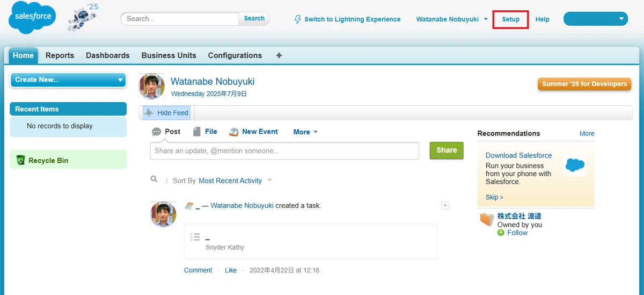
Task: Click 'Owned by you' text
Action: [520, 225]
